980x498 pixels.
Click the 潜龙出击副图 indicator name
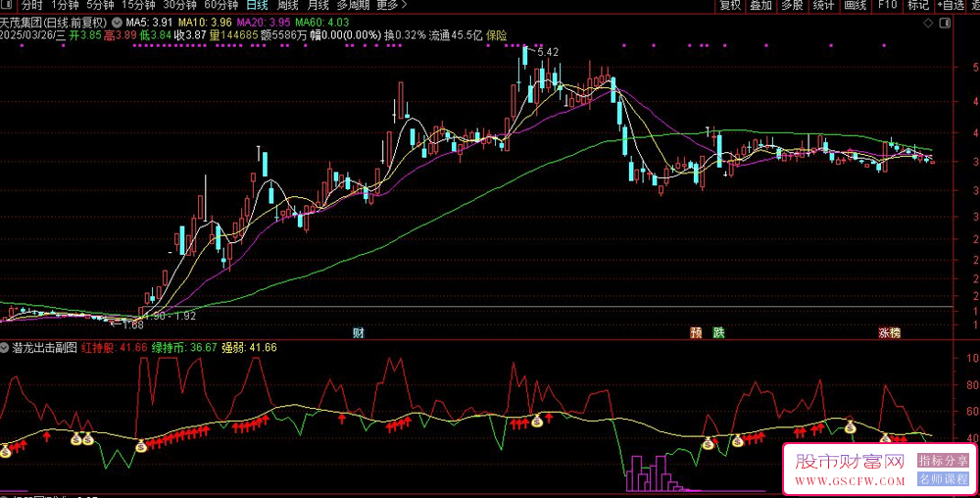pyautogui.click(x=45, y=347)
